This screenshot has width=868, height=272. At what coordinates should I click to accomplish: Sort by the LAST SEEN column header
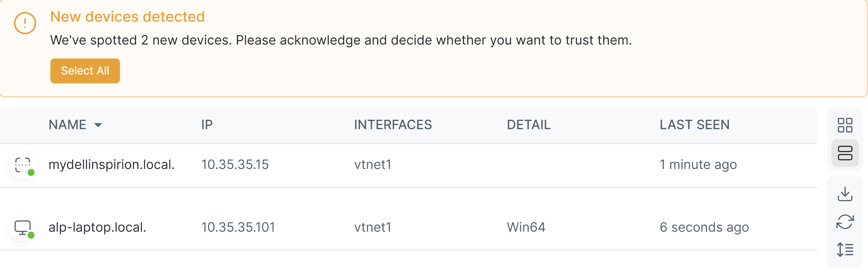(x=694, y=125)
